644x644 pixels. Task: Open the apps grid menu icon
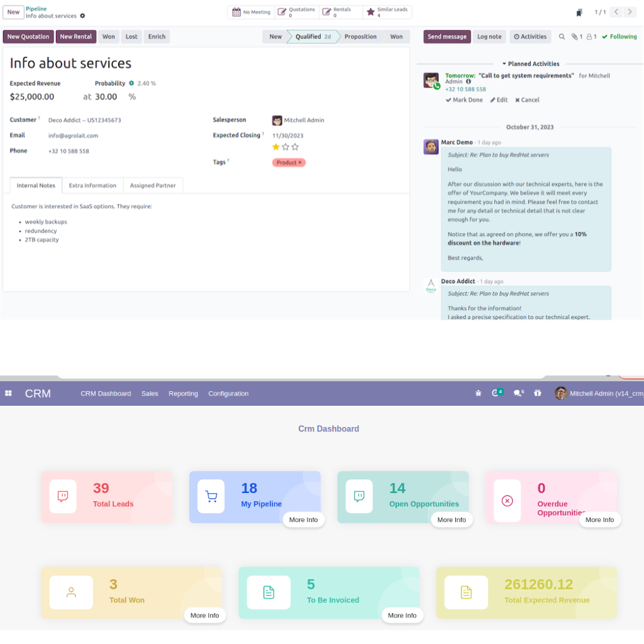(x=8, y=394)
